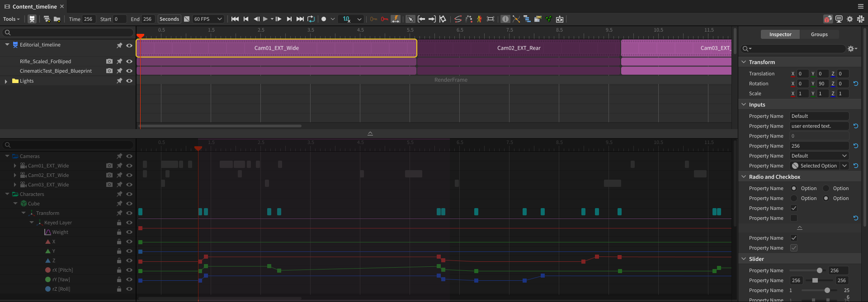Viewport: 868px width, 302px height.
Task: Toggle lock on Weight channel
Action: (119, 232)
